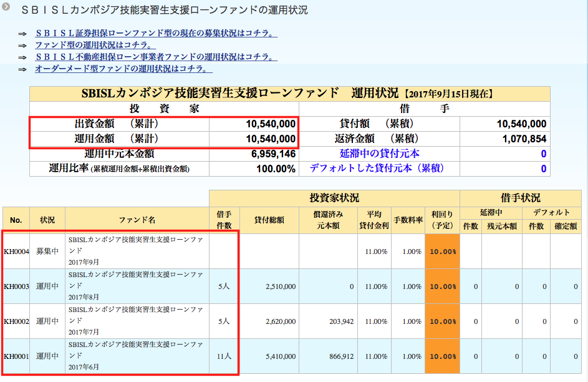Click the 投資家状況 header
Viewport: 588px width, 382px height.
[x=334, y=198]
